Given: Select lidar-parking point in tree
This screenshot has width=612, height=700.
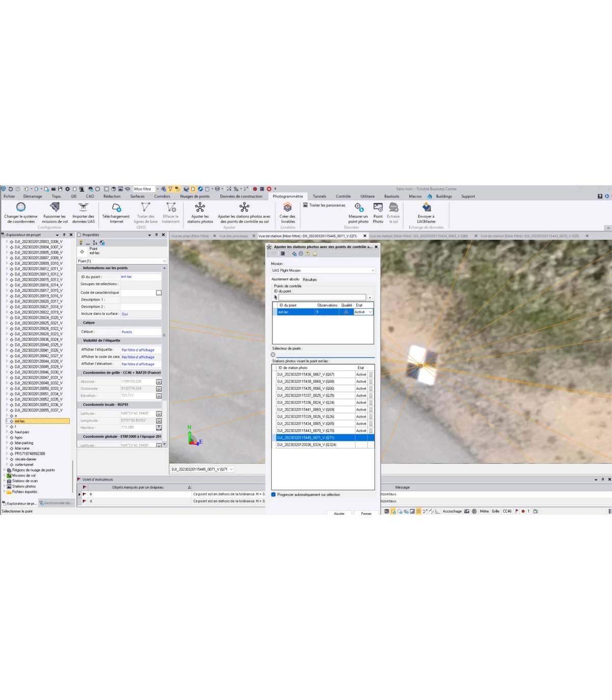Looking at the screenshot, I should coord(24,443).
